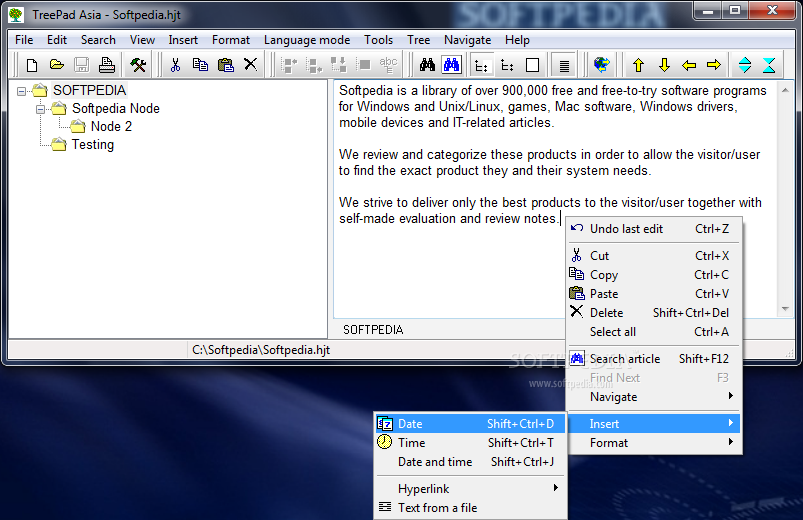Click the second tree view layout icon

click(x=507, y=65)
